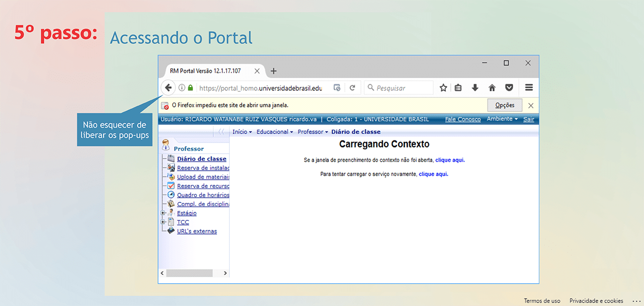
Task: Dismiss the popup blocked notification bar
Action: tap(531, 105)
